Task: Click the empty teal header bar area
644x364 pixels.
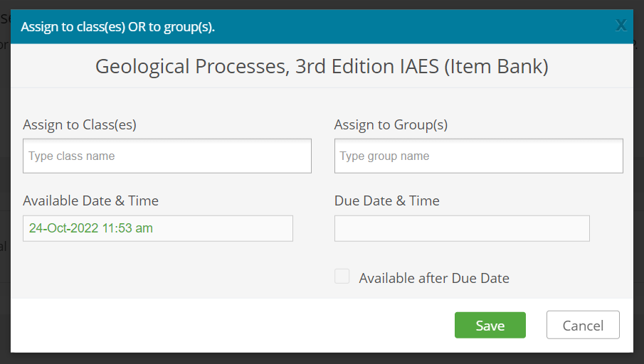Action: [413, 27]
